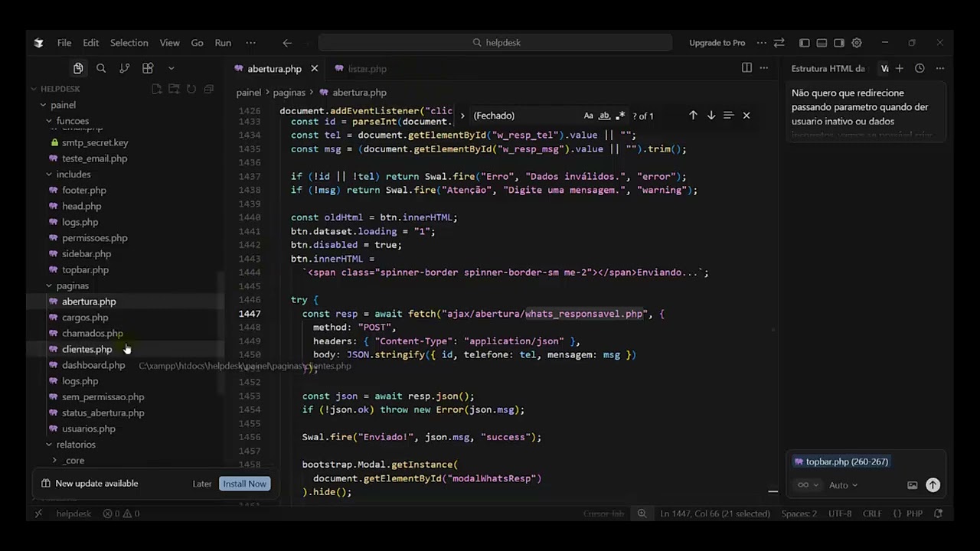Send the chat message

933,485
